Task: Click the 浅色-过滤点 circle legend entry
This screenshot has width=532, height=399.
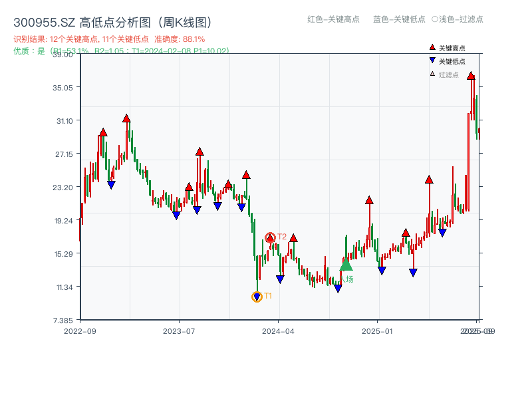Action: click(x=456, y=20)
